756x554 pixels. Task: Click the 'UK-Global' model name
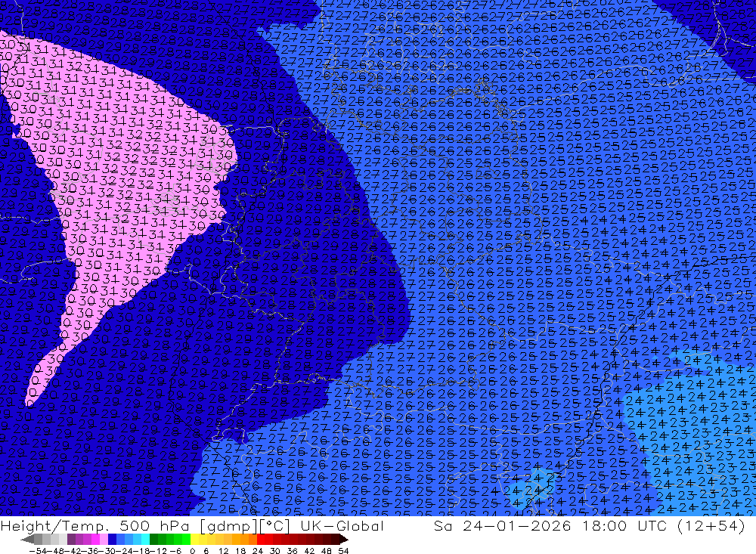pyautogui.click(x=342, y=525)
